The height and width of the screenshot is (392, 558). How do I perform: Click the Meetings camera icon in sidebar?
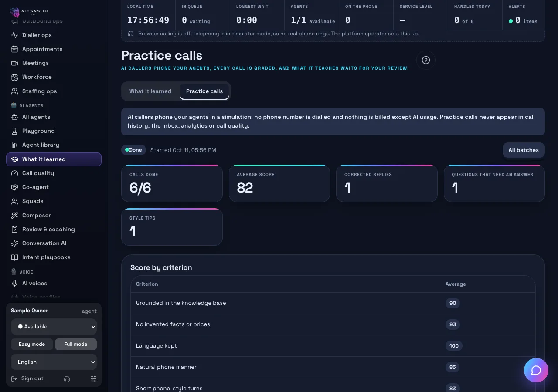pyautogui.click(x=14, y=63)
